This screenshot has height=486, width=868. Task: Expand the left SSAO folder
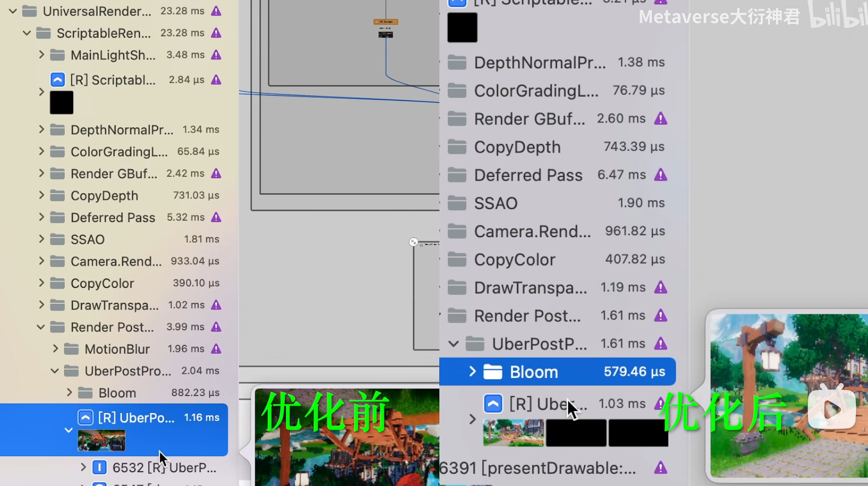[x=41, y=239]
